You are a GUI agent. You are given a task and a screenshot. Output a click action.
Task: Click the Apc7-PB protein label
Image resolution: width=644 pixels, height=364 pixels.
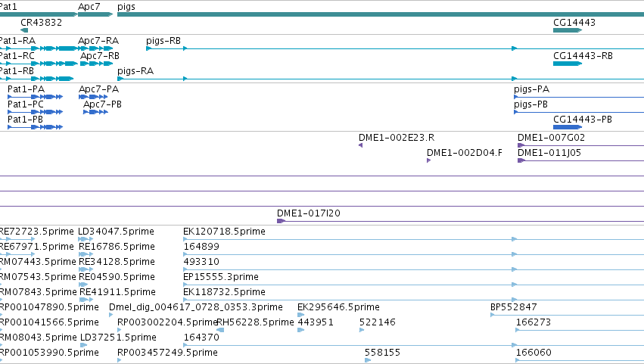pos(103,104)
